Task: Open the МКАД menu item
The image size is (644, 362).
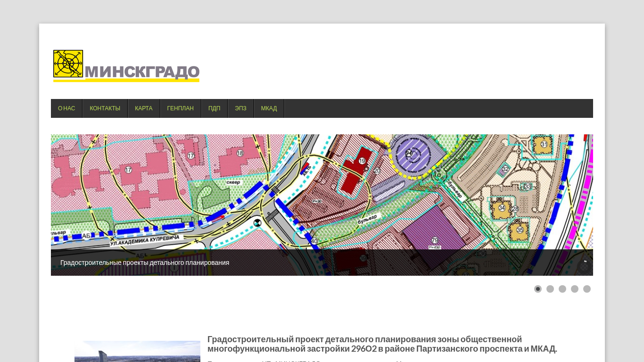Action: (269, 108)
